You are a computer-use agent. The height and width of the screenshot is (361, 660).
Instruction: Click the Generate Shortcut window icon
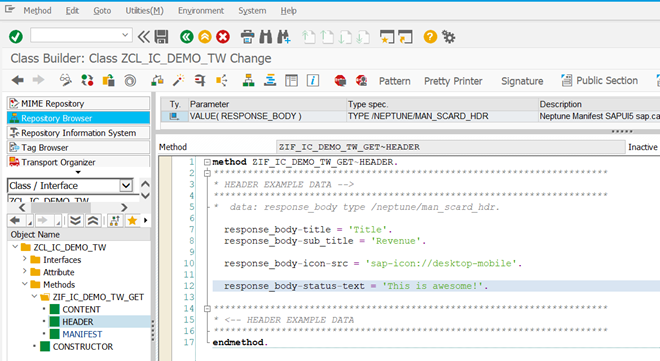point(405,37)
